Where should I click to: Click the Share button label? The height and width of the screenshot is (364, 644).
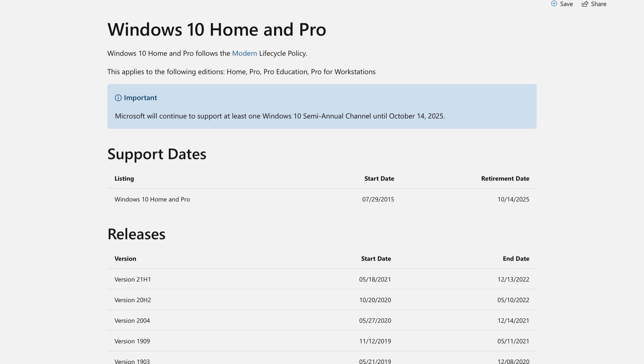click(598, 4)
